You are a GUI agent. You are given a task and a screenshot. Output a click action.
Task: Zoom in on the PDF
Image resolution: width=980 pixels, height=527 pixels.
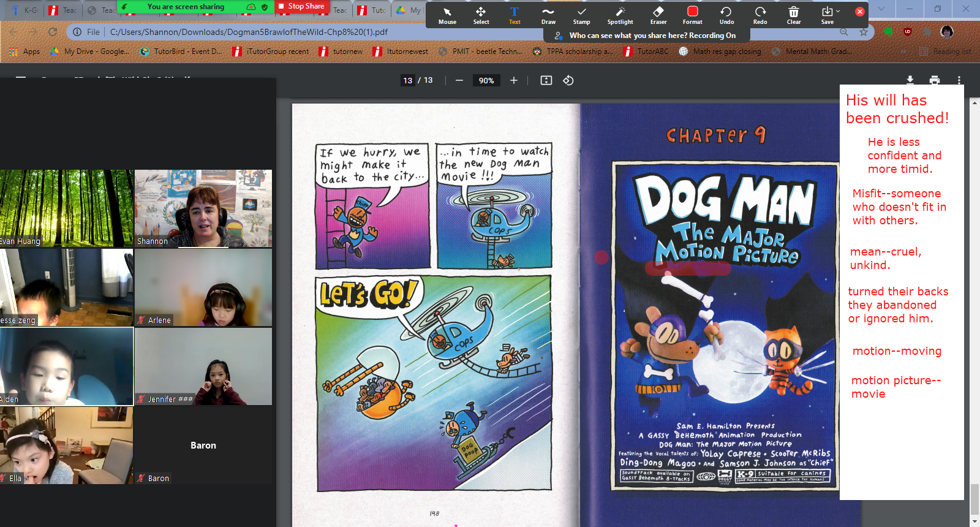point(514,80)
